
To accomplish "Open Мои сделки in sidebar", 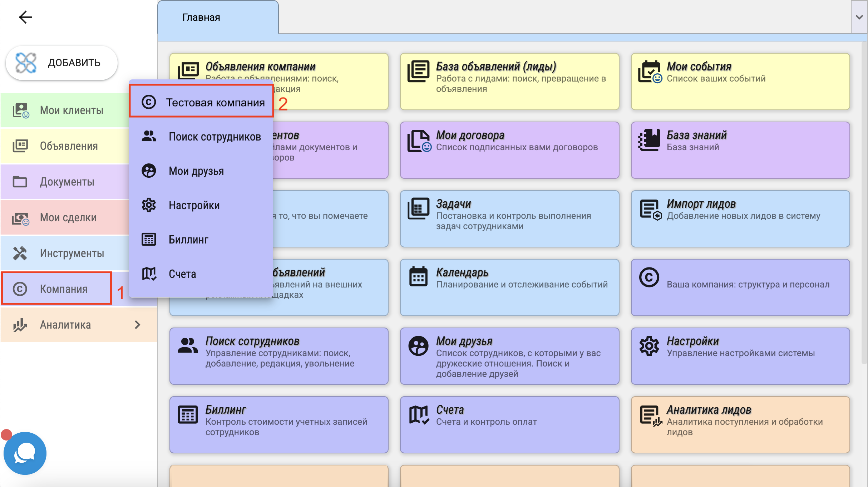I will click(x=65, y=217).
